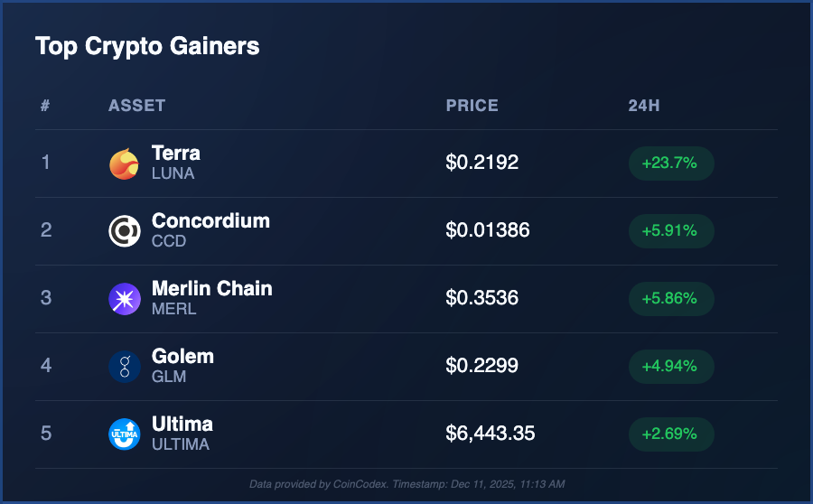Click the +4.94% gain badge
The height and width of the screenshot is (504, 813).
[670, 367]
